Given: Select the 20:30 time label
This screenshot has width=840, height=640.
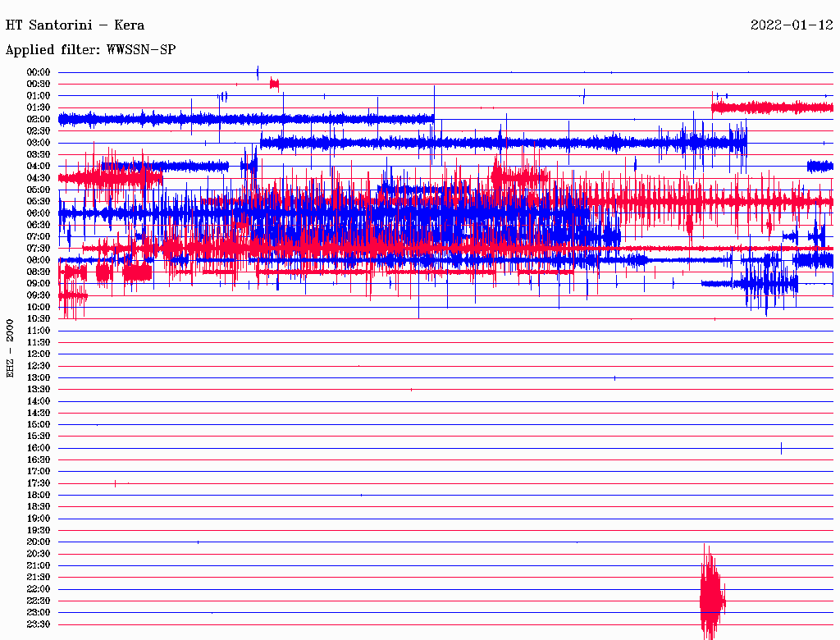Looking at the screenshot, I should click(x=39, y=554).
